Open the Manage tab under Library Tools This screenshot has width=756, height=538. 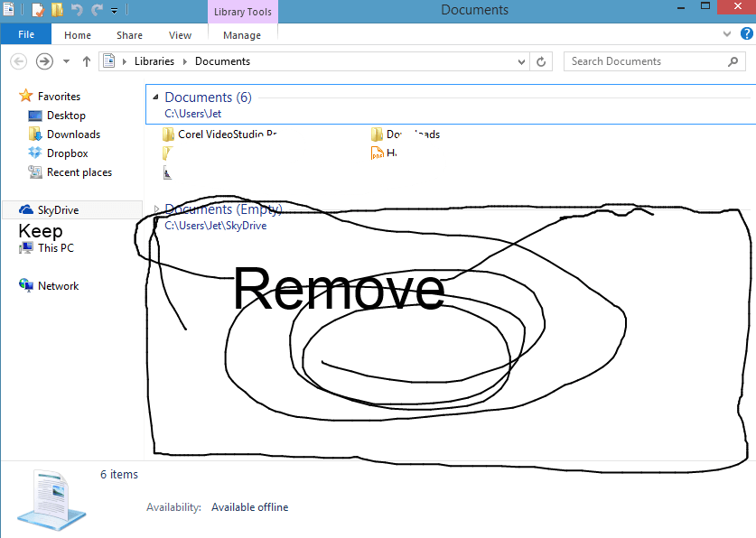(242, 34)
